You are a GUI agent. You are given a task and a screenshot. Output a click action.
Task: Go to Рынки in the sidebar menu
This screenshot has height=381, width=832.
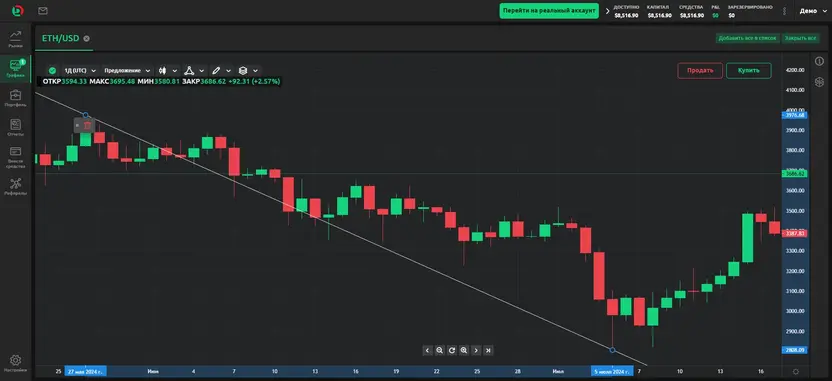15,39
